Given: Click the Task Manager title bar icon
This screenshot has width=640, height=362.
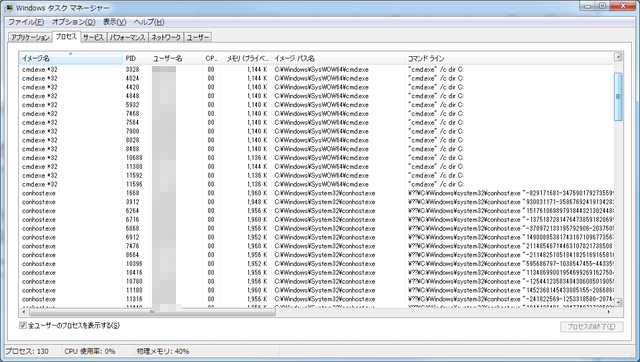Looking at the screenshot, I should point(9,8).
